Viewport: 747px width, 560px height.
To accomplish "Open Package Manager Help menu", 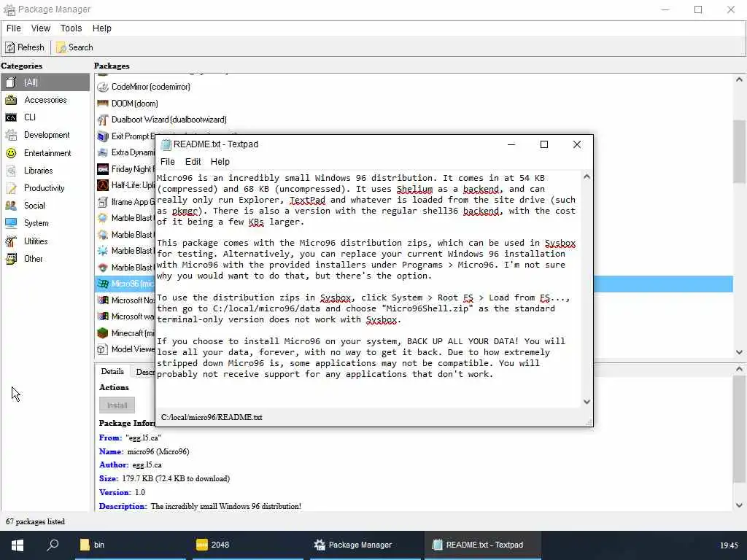I will (101, 28).
